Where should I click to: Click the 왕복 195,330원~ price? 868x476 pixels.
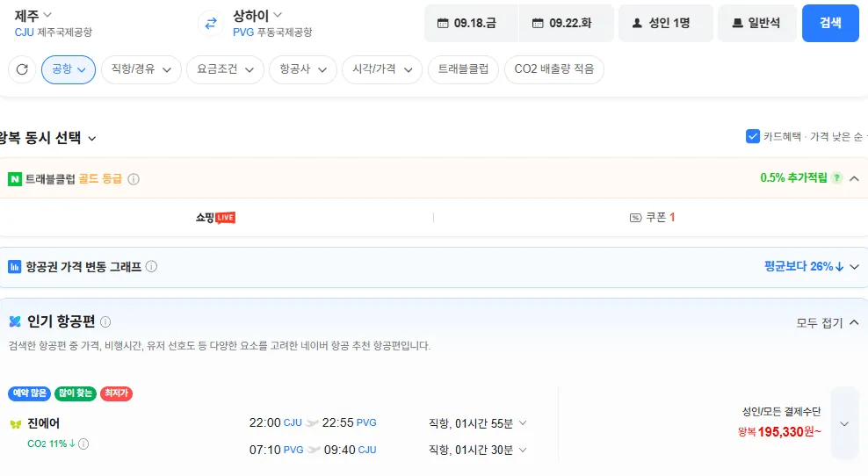(779, 432)
